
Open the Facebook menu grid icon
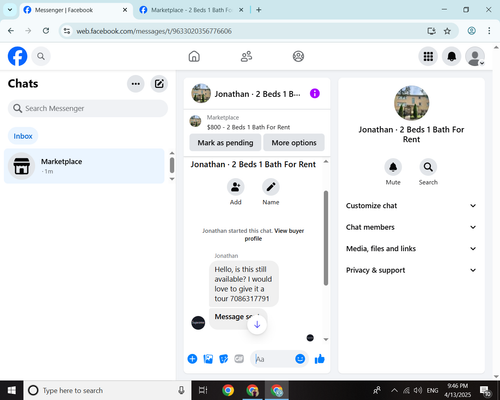(428, 56)
